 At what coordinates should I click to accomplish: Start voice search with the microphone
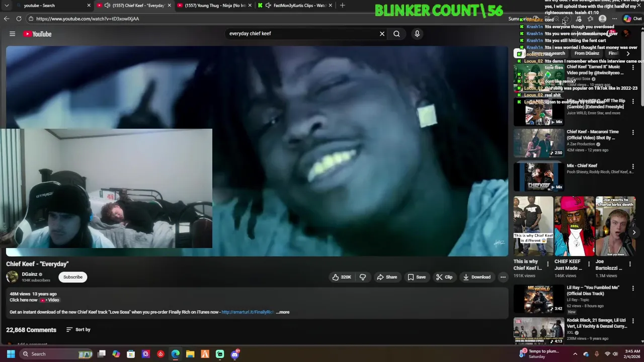tap(417, 34)
